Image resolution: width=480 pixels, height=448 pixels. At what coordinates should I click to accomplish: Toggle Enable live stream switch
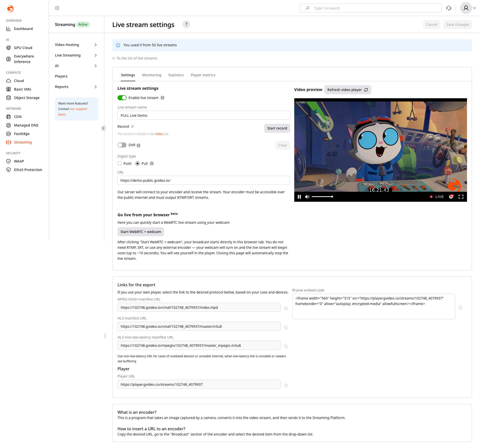click(122, 98)
